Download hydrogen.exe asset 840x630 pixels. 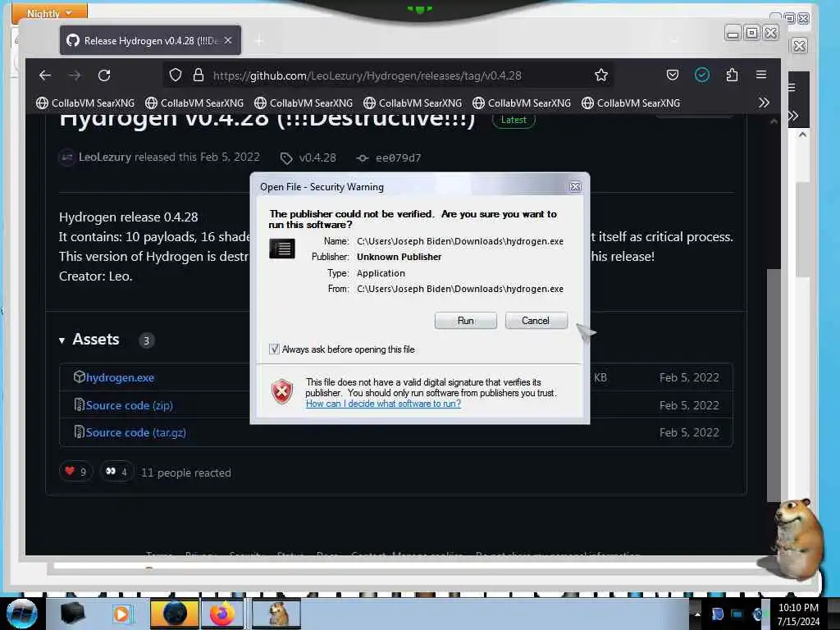point(120,377)
